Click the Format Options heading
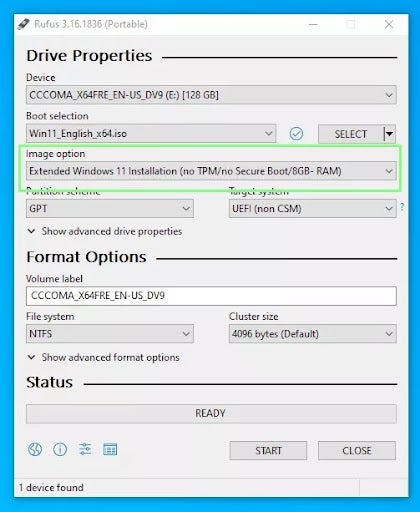Viewport: 420px width, 512px height. coord(86,257)
